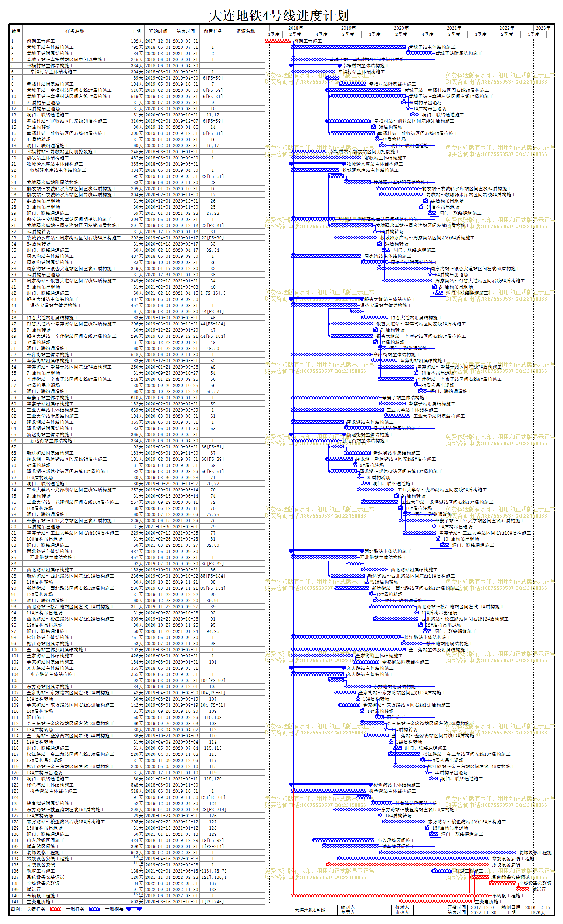Click the 编制人 footer field
This screenshot has height=924, width=563.
click(348, 907)
